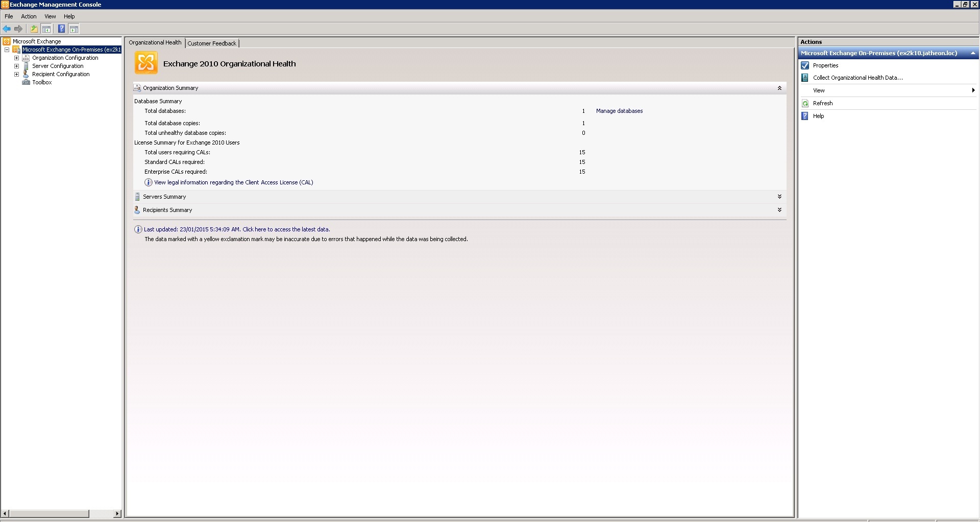Switch to the Customer Feedback tab
The width and height of the screenshot is (980, 522).
212,43
